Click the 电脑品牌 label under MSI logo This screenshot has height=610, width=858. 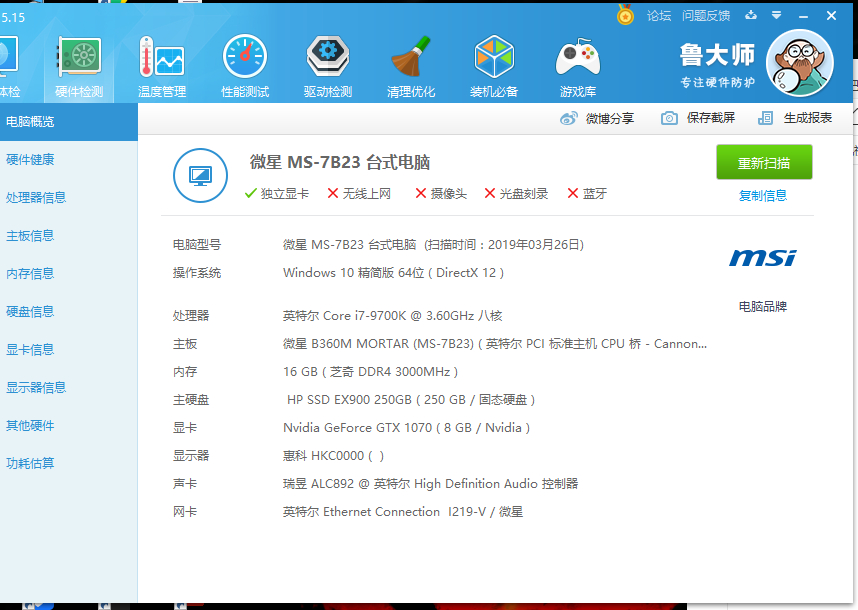click(x=763, y=306)
